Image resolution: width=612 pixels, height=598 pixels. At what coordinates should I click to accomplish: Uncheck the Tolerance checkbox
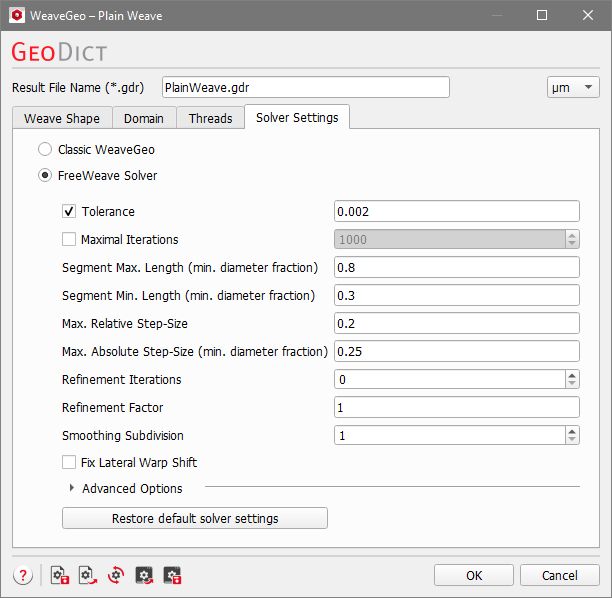tap(69, 211)
